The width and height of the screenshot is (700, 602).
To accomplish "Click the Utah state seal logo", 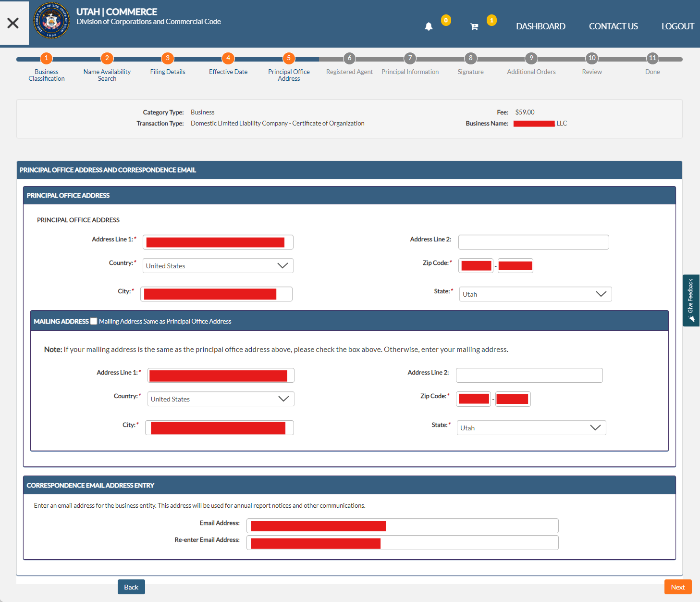I will [x=51, y=21].
